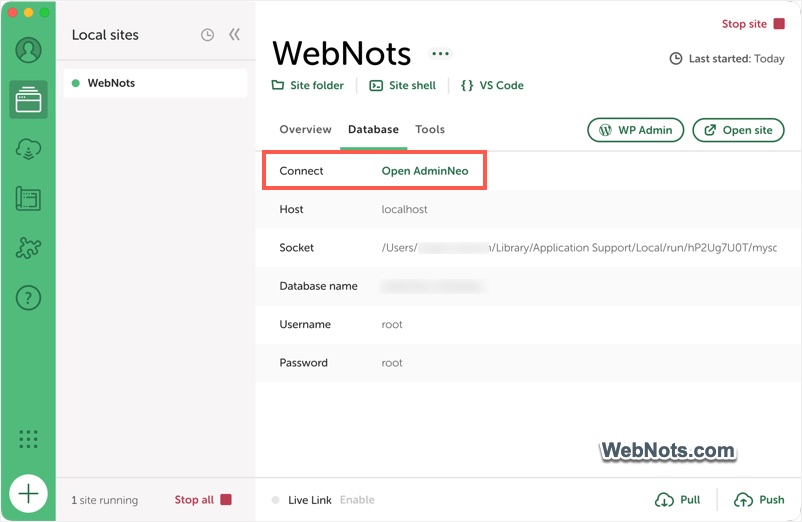Select the Socket path value
The height and width of the screenshot is (522, 802).
pos(579,247)
